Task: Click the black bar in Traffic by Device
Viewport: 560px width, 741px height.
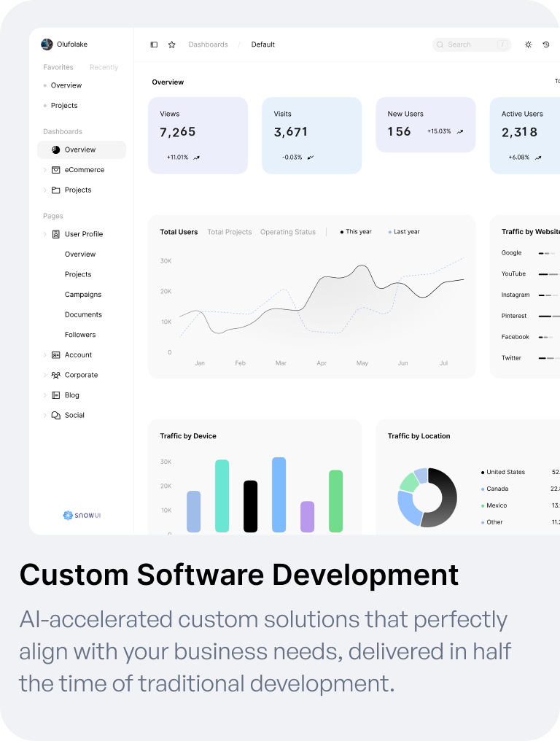Action: (250, 507)
